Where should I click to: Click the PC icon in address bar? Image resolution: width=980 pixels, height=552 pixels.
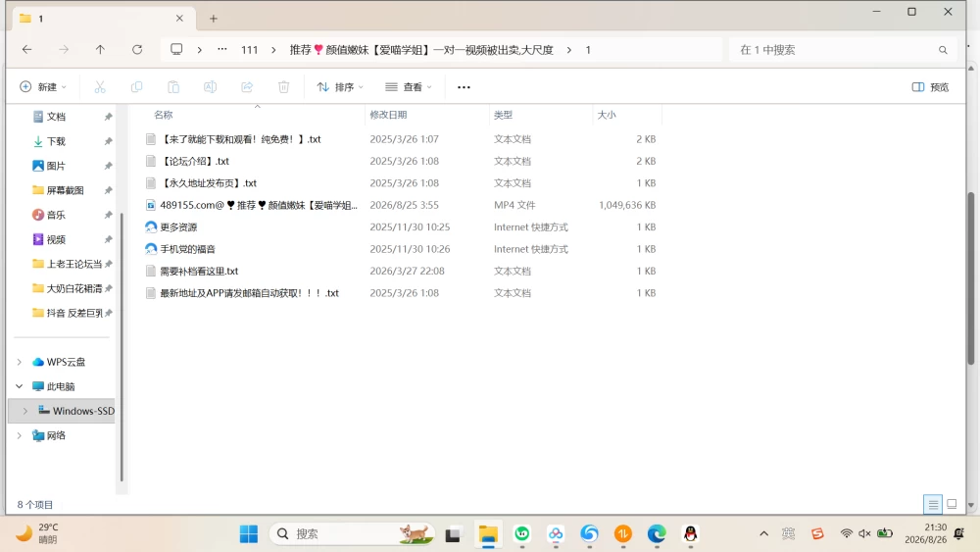(176, 49)
